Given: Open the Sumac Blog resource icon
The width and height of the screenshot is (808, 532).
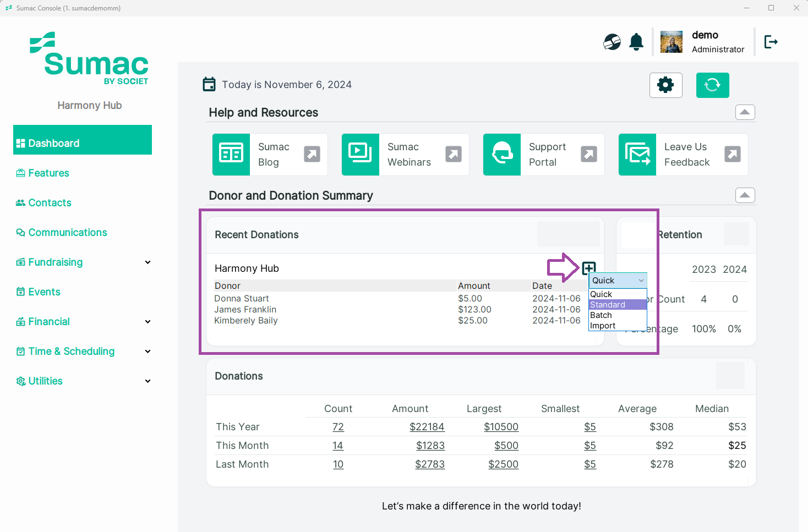Looking at the screenshot, I should pyautogui.click(x=231, y=155).
